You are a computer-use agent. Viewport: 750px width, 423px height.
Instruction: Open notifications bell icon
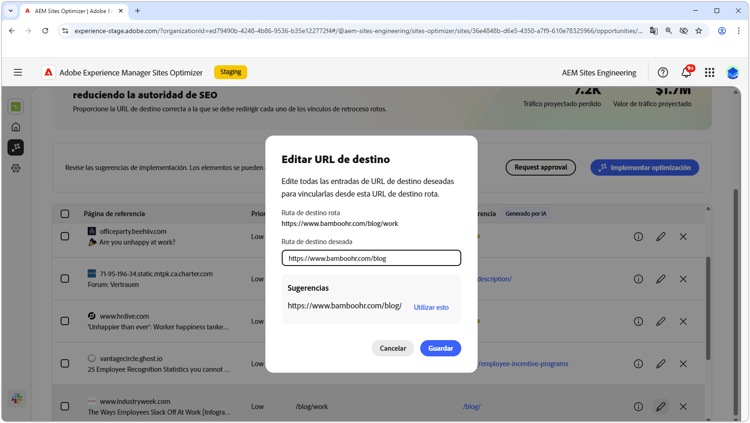coord(686,72)
